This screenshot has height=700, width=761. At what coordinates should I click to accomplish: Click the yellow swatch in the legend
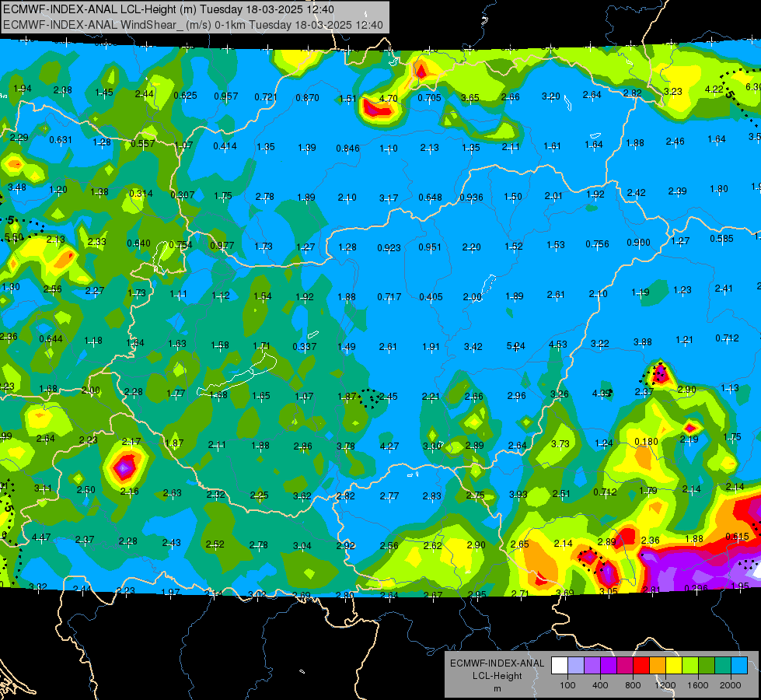[x=674, y=666]
